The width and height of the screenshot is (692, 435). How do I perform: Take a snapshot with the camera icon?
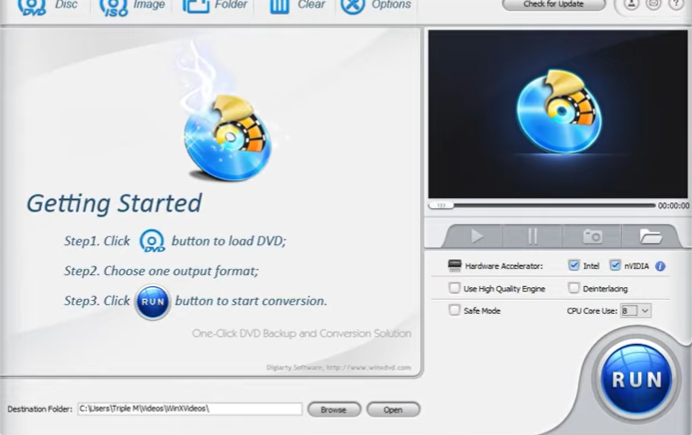tap(592, 236)
